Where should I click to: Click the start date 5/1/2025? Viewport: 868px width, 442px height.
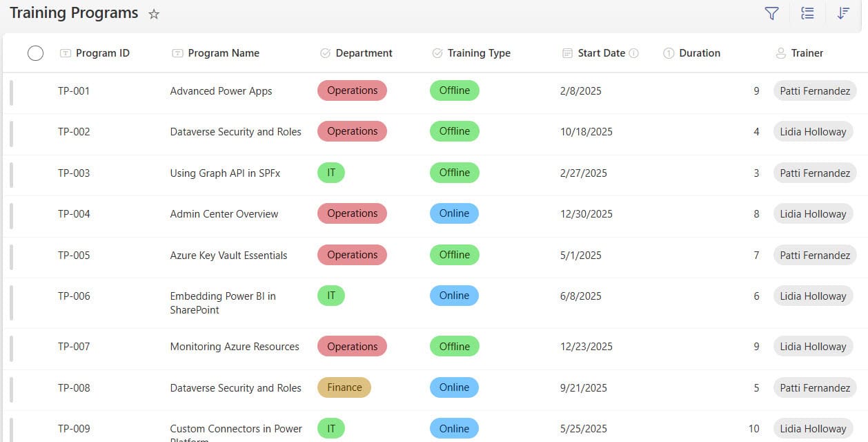pyautogui.click(x=581, y=256)
